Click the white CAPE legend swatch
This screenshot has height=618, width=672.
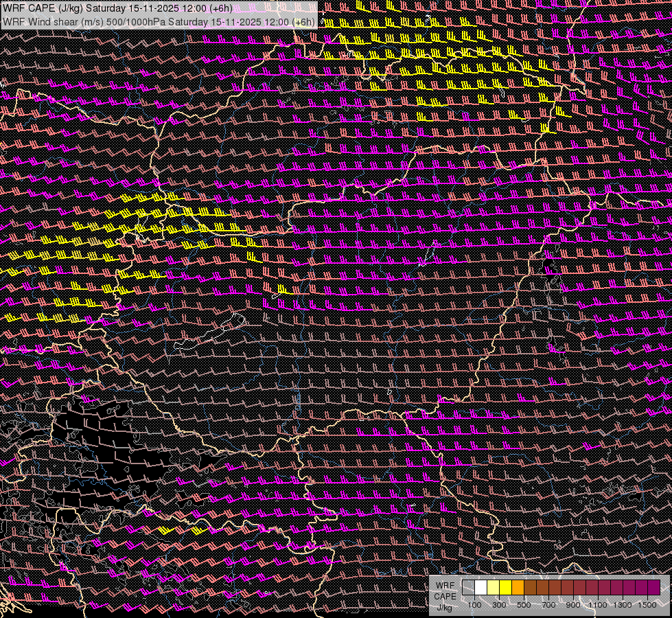[x=481, y=587]
